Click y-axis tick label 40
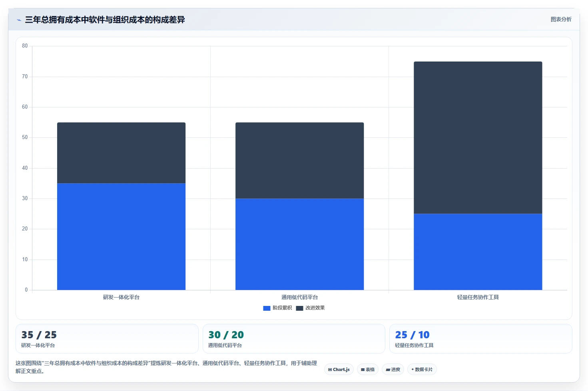The height and width of the screenshot is (391, 588). coord(25,168)
